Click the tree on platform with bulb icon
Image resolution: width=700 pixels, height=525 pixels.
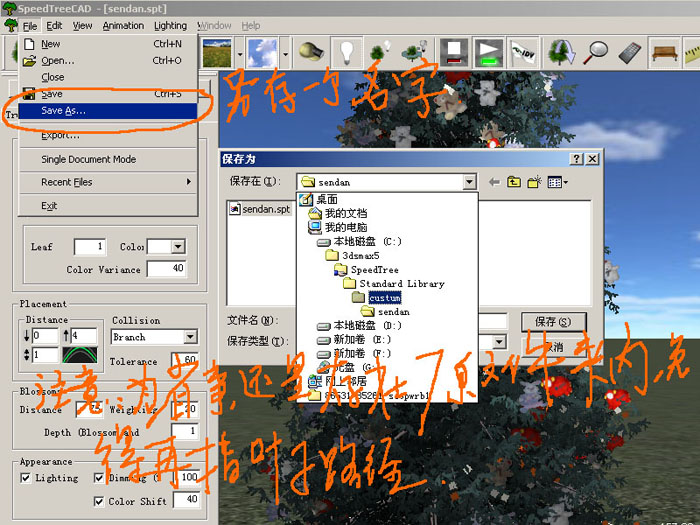[x=415, y=52]
